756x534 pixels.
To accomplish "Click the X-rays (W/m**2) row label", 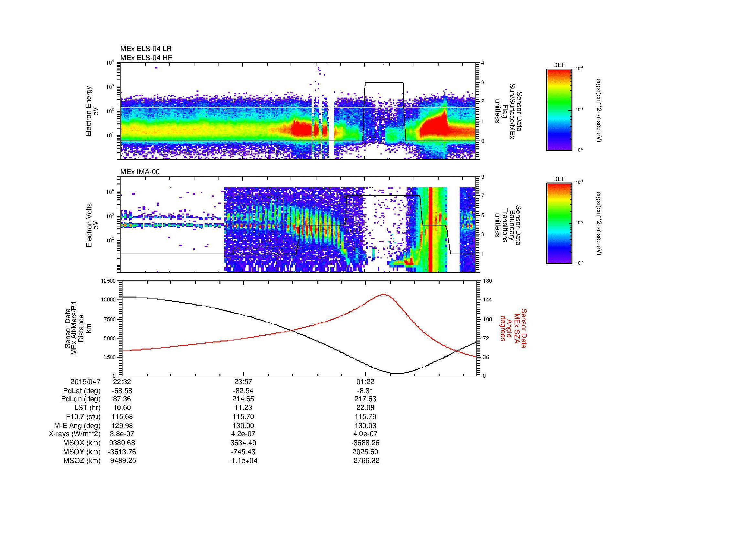I will [74, 434].
